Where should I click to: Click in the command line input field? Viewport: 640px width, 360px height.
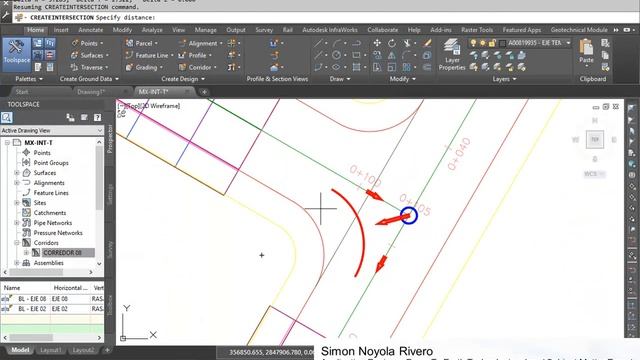click(327, 18)
